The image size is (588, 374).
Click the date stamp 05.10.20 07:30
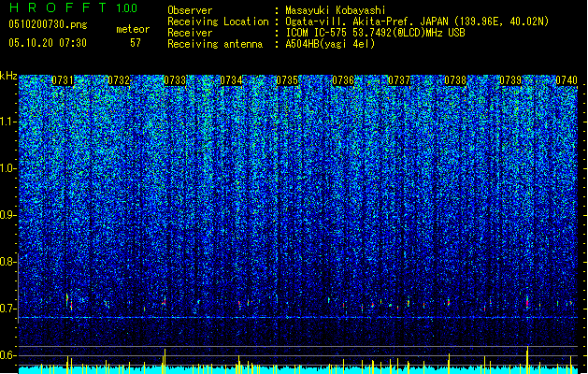coord(48,43)
